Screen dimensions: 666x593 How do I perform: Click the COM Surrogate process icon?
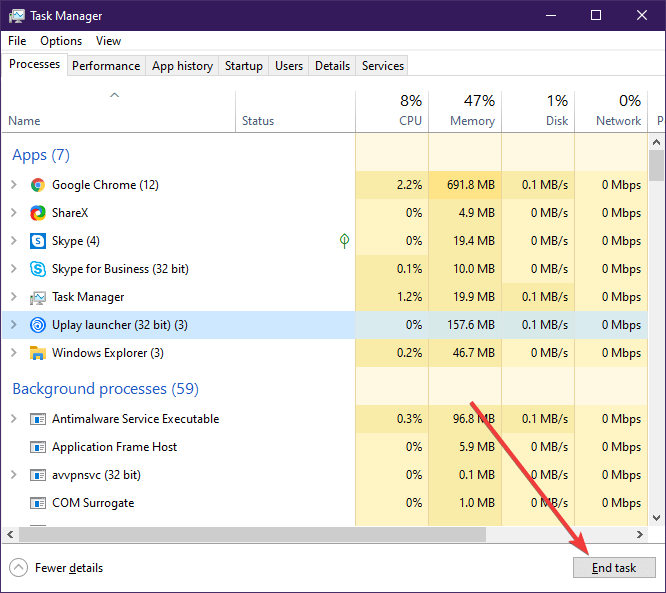(x=38, y=503)
